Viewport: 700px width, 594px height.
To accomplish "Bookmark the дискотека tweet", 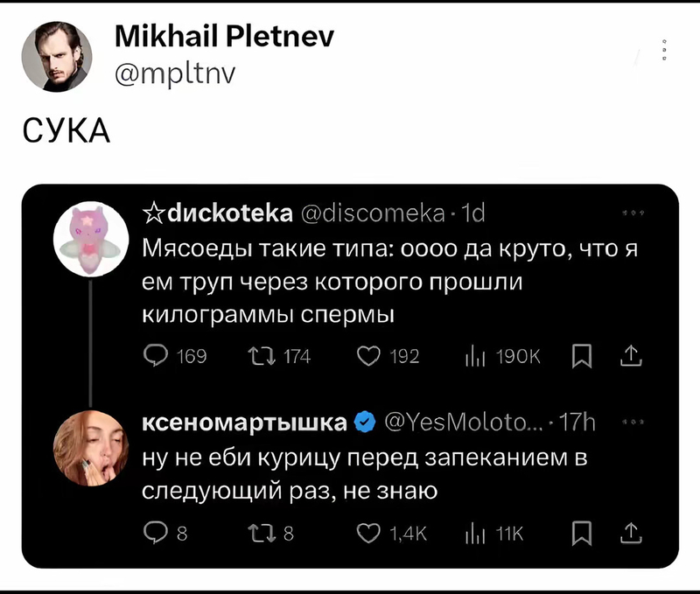I will [582, 356].
